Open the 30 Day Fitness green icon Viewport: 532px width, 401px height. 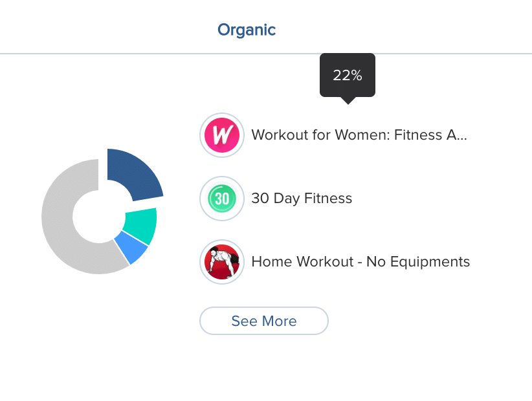pyautogui.click(x=222, y=199)
